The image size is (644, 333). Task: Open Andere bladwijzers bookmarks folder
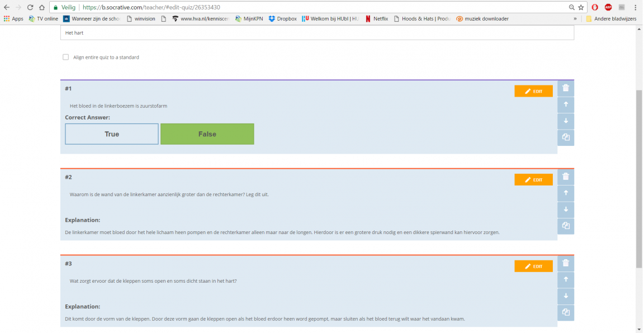(610, 18)
